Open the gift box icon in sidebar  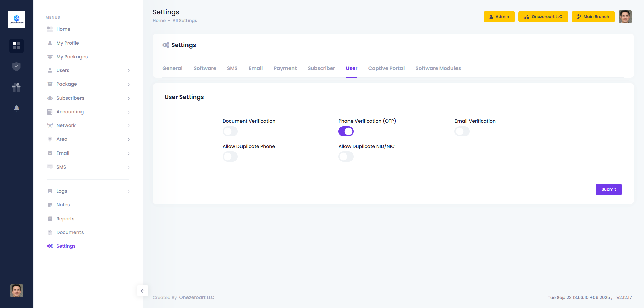(x=16, y=87)
